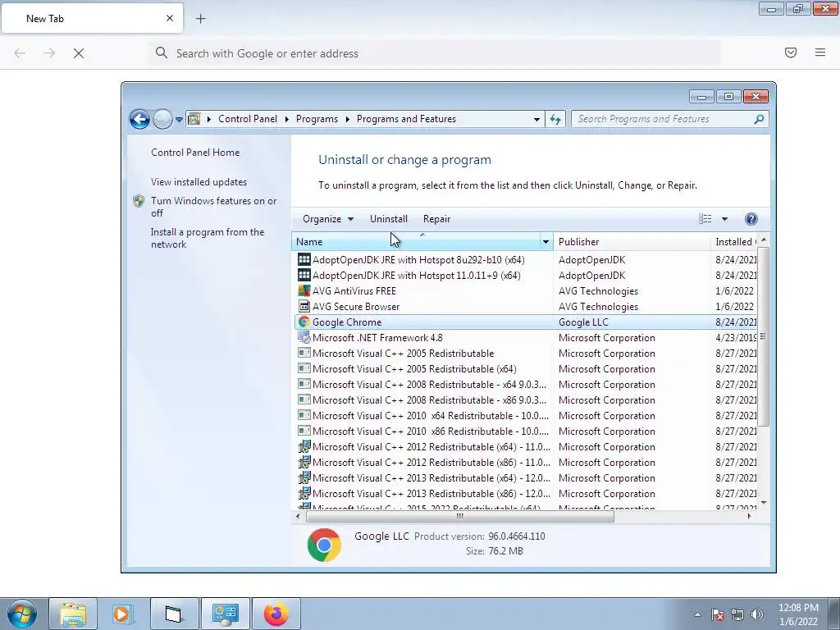Select Microsoft Visual C++ 2010 x64 row text

431,416
